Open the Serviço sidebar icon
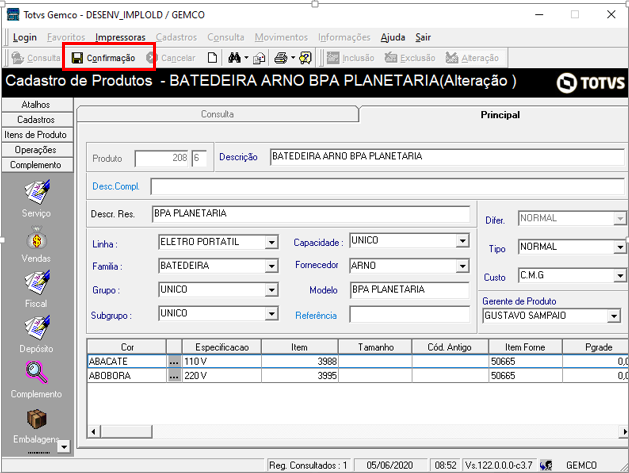This screenshot has height=473, width=629. [x=37, y=192]
